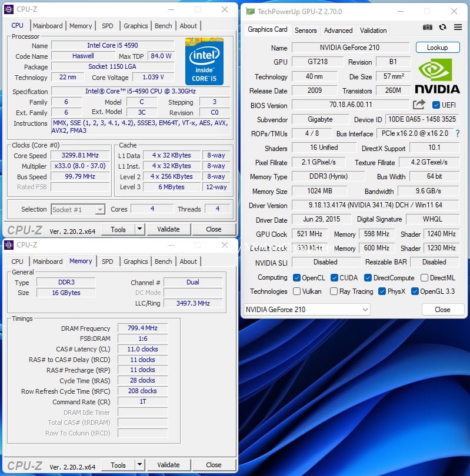The width and height of the screenshot is (470, 476).
Task: Open the Tools dropdown arrow in top CPU-Z
Action: (x=139, y=229)
